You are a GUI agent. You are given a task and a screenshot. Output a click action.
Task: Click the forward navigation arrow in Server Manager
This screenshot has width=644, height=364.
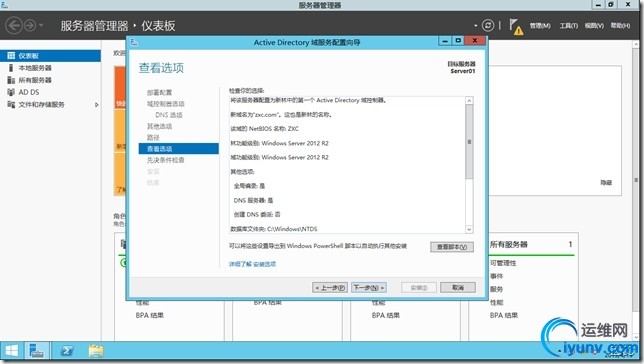[x=30, y=25]
